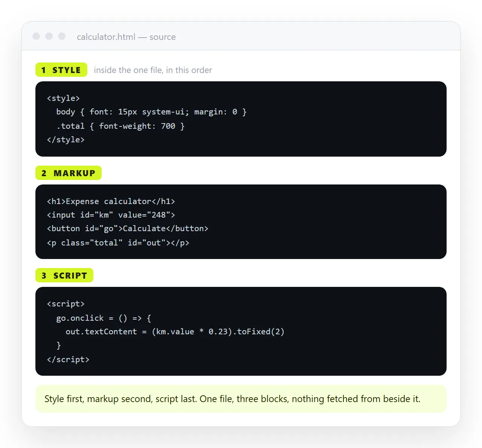
Task: Click the second gray window dot
Action: point(49,36)
